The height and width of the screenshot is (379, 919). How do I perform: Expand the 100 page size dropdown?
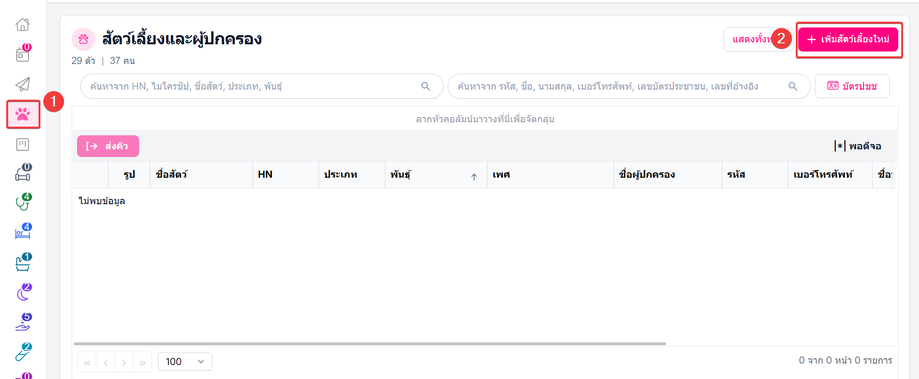pos(185,362)
